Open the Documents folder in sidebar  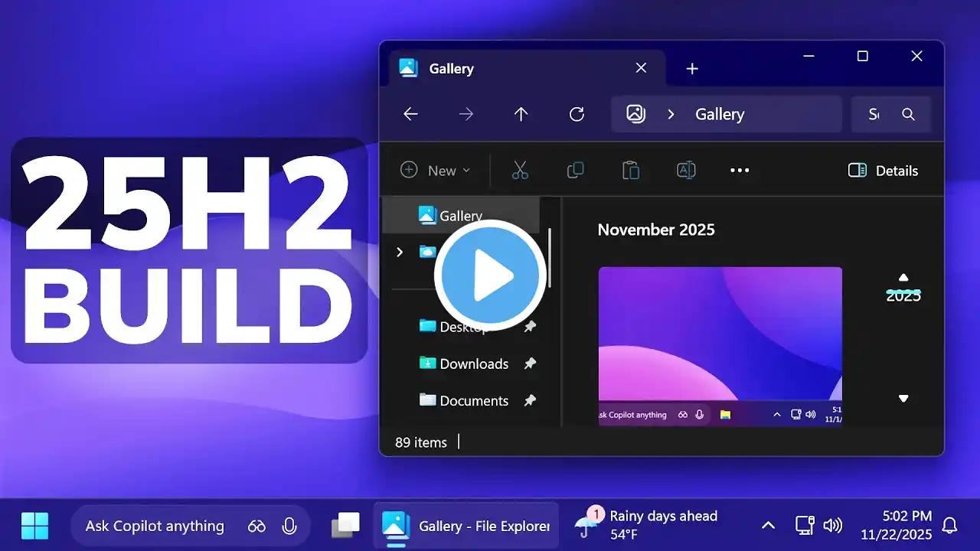[463, 400]
